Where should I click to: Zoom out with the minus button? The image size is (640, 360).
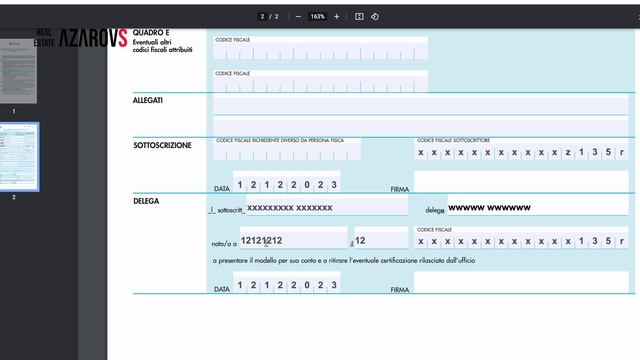pos(298,17)
